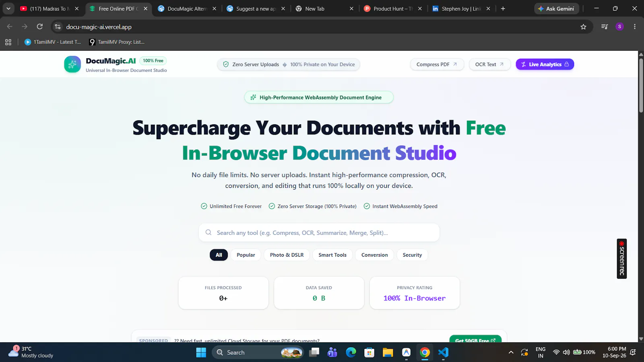The width and height of the screenshot is (644, 362).
Task: Click the Ask Gemini button
Action: (557, 8)
